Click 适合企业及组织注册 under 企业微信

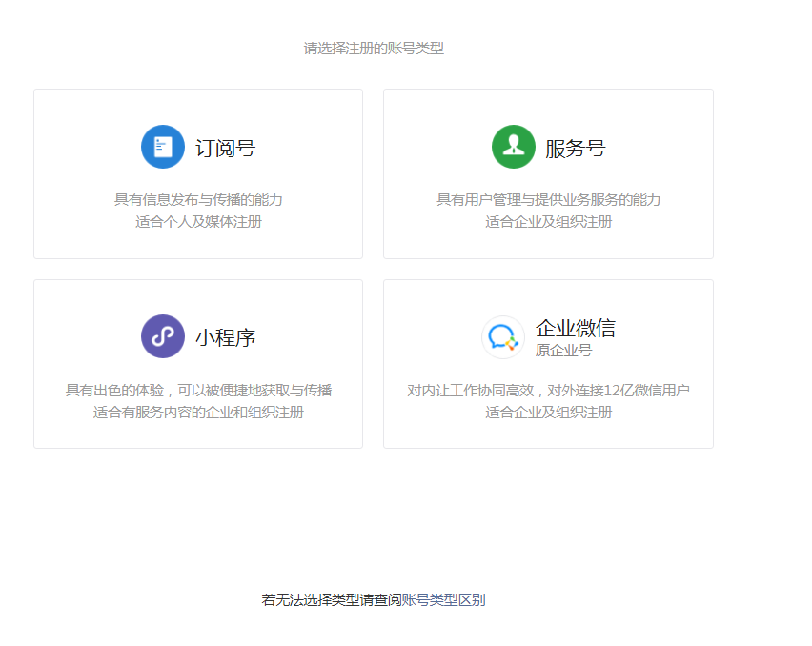pos(548,412)
